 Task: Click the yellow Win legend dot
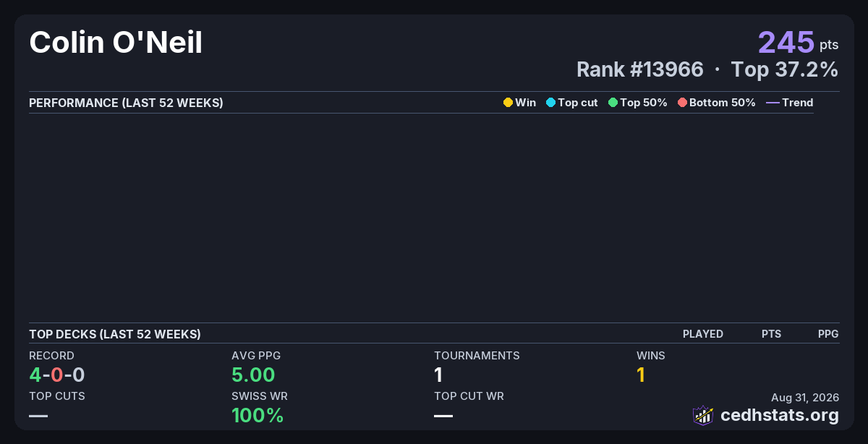click(x=508, y=103)
